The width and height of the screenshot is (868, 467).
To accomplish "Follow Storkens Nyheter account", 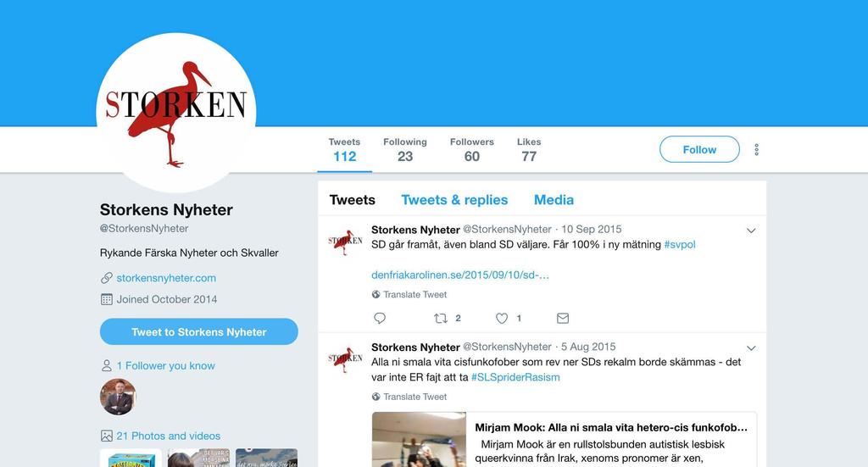I will tap(699, 149).
